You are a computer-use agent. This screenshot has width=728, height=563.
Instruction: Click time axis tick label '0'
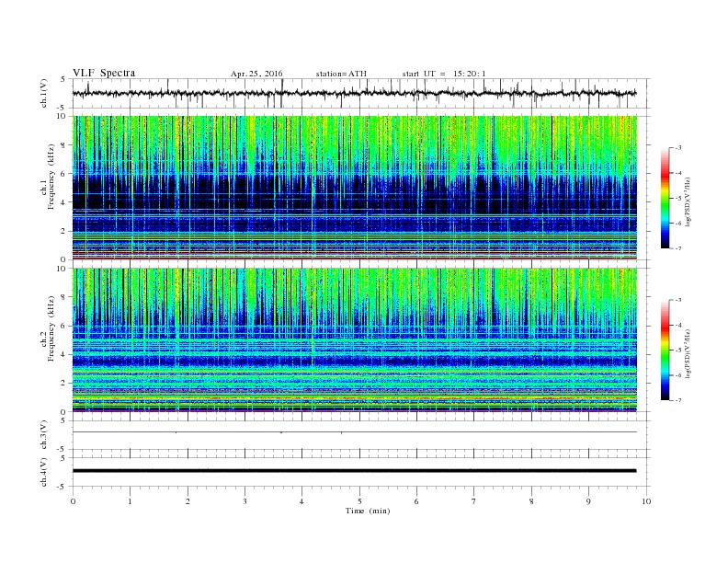[73, 501]
